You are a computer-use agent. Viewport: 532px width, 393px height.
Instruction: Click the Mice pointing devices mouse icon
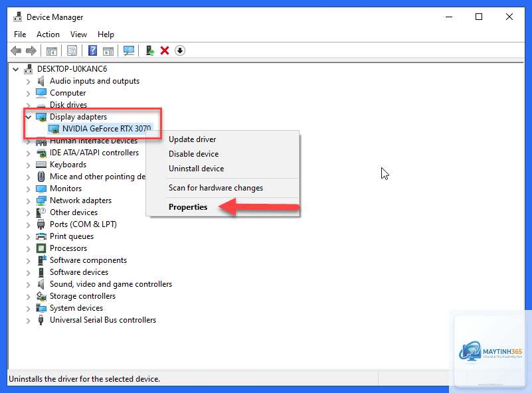41,177
